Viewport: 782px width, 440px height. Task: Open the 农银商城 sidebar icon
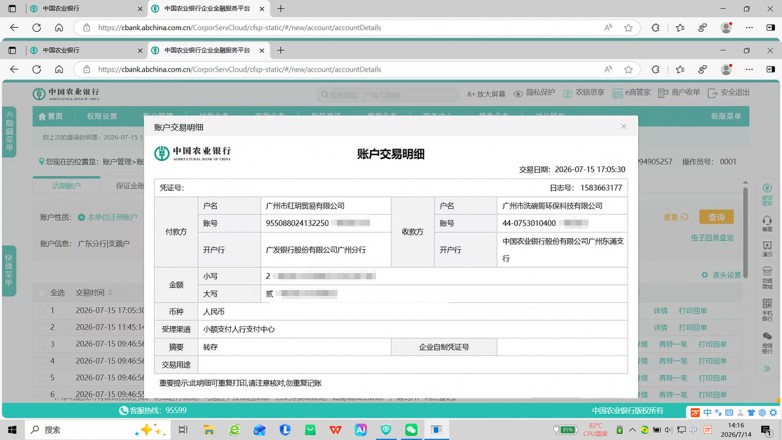[767, 271]
